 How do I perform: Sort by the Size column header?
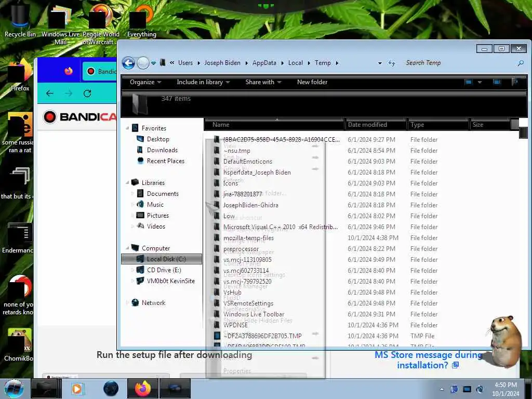490,125
